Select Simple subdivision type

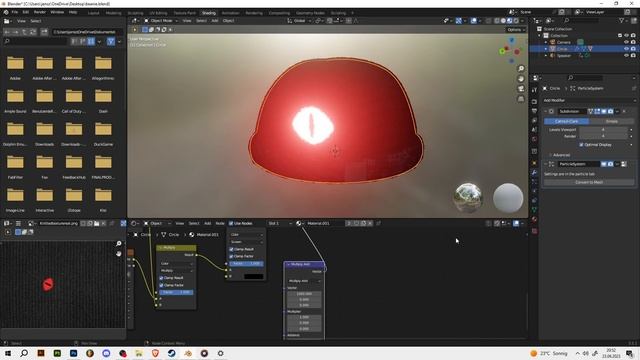coord(612,121)
